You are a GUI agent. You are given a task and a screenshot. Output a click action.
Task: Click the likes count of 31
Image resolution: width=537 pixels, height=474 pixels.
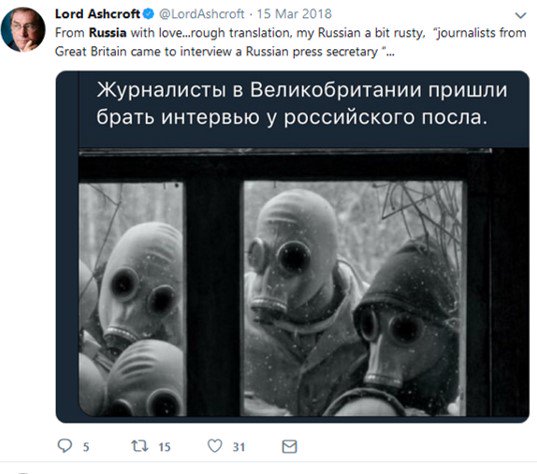click(239, 447)
